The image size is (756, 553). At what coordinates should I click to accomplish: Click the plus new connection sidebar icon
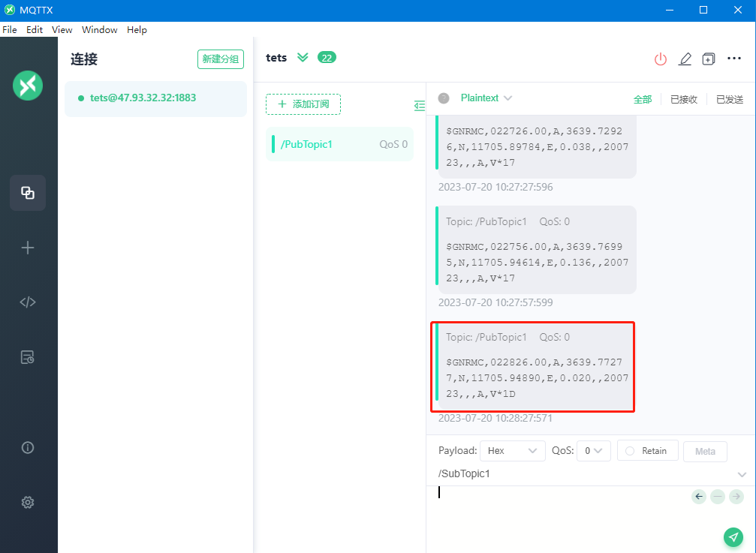point(28,248)
